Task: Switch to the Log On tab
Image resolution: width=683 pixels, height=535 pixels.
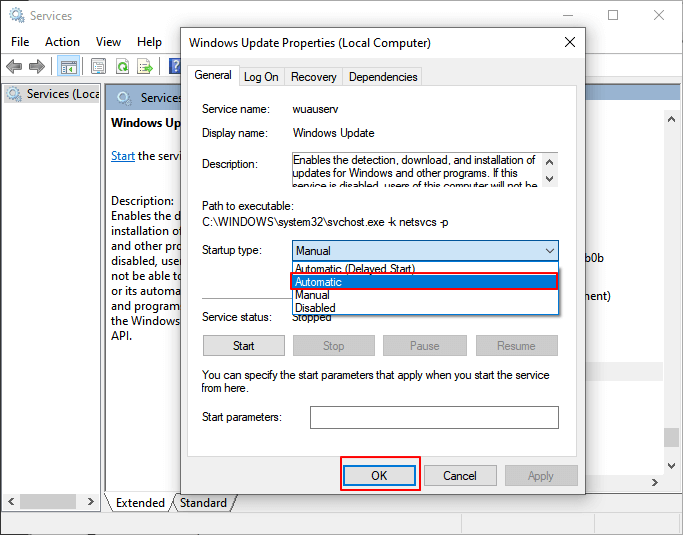Action: [x=261, y=76]
